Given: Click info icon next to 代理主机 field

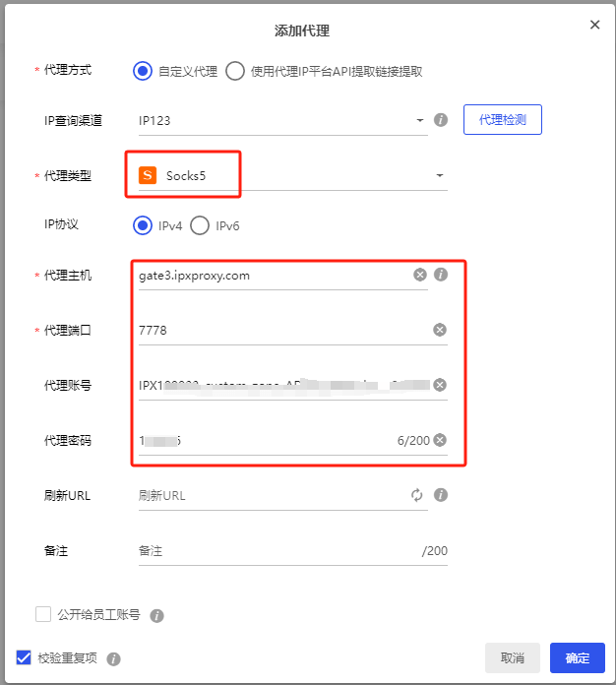Looking at the screenshot, I should (441, 275).
